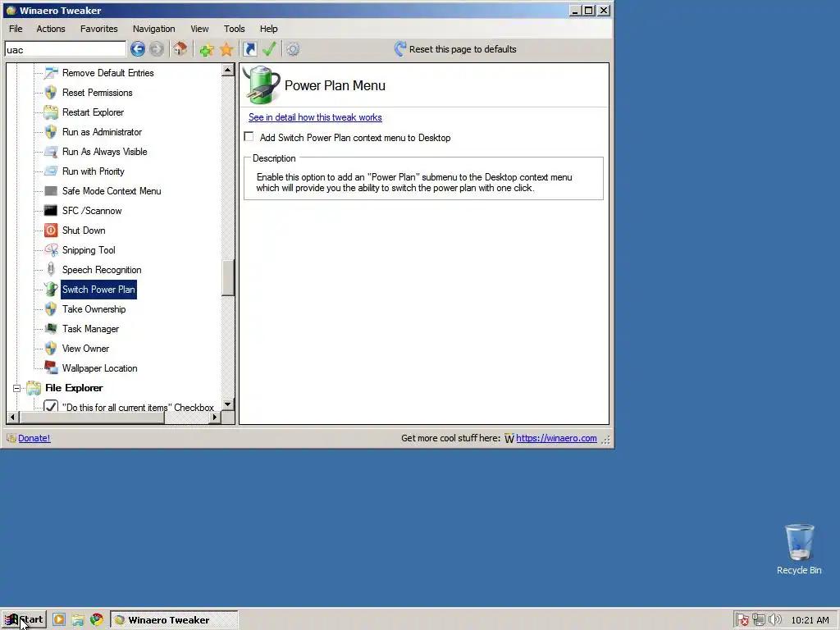
Task: Open the Navigation menu
Action: (153, 29)
